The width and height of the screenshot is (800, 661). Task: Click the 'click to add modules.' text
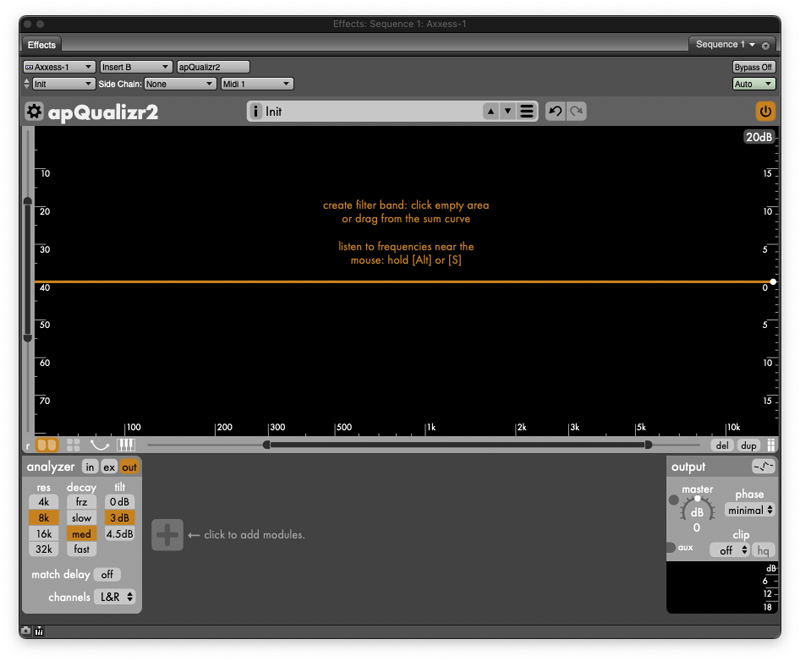tap(254, 535)
